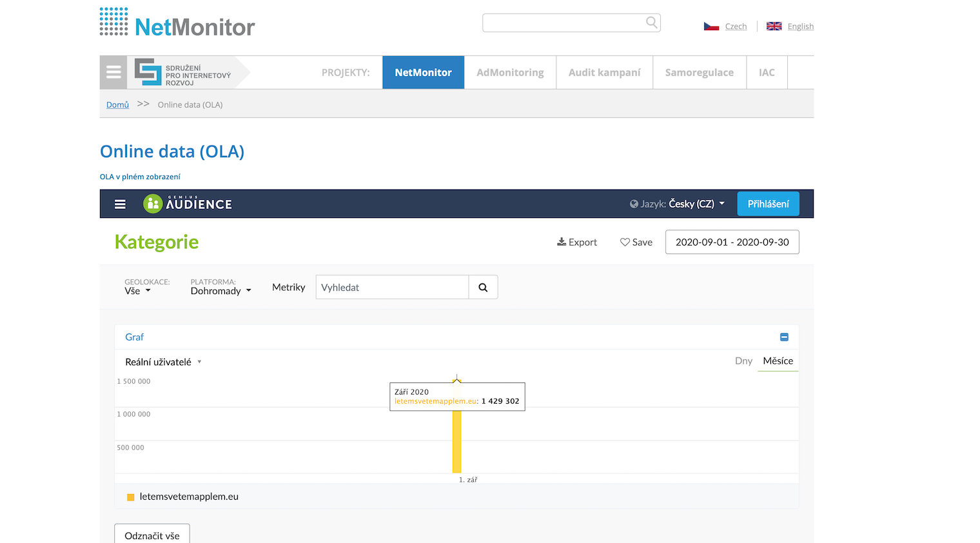Click the Kategorie heading
980x543 pixels.
click(157, 242)
